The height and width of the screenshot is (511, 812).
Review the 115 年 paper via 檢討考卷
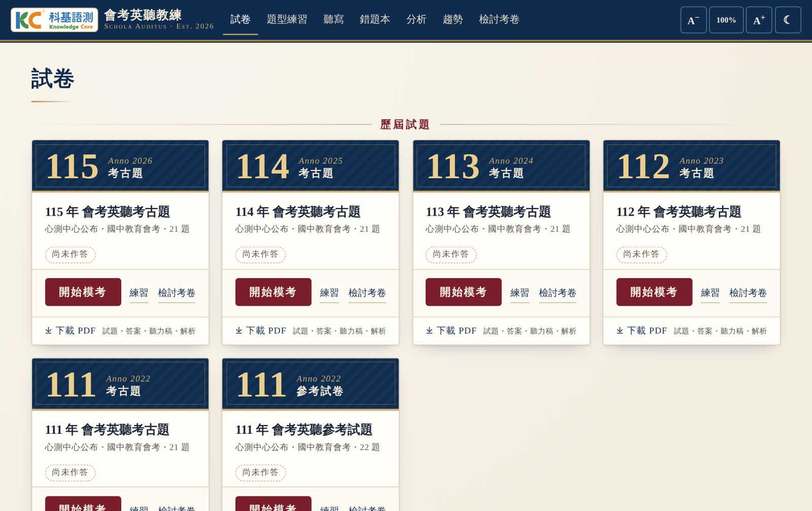pyautogui.click(x=177, y=293)
